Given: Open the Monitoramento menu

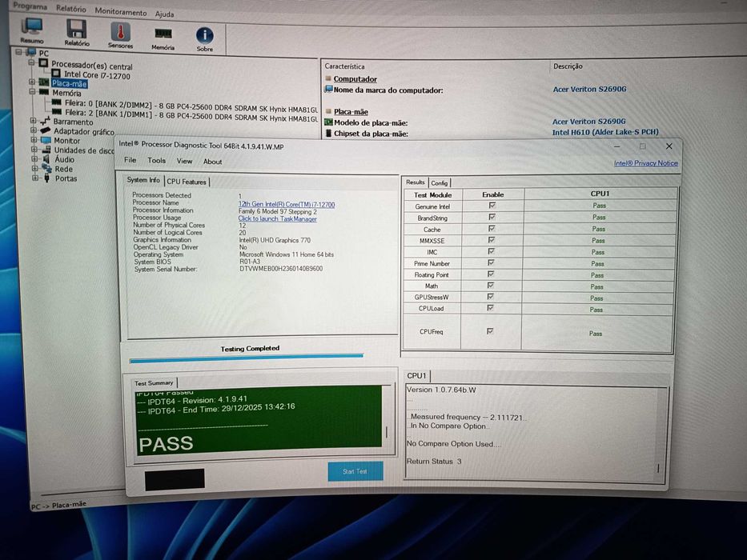Looking at the screenshot, I should tap(121, 12).
